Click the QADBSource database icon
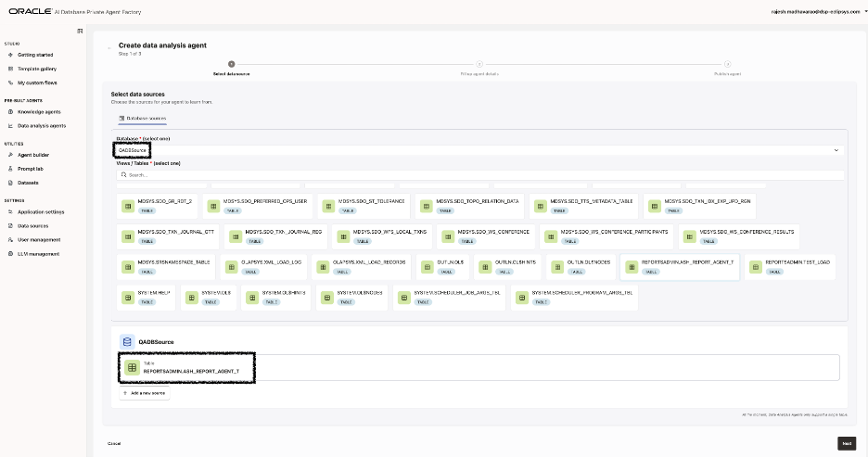Screen dimensions: 868x458 click(125, 341)
